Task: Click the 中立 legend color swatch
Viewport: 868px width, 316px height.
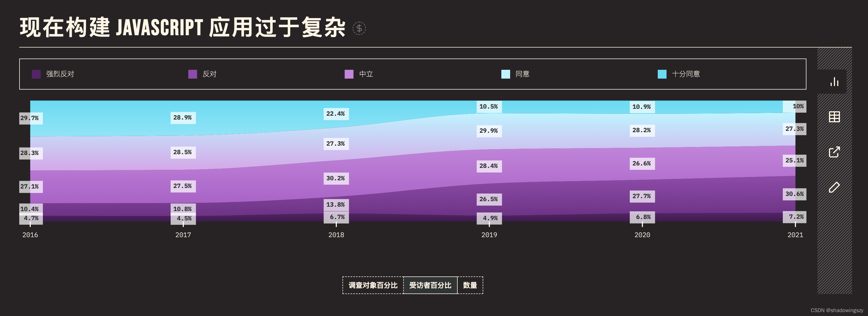Action: pyautogui.click(x=349, y=74)
